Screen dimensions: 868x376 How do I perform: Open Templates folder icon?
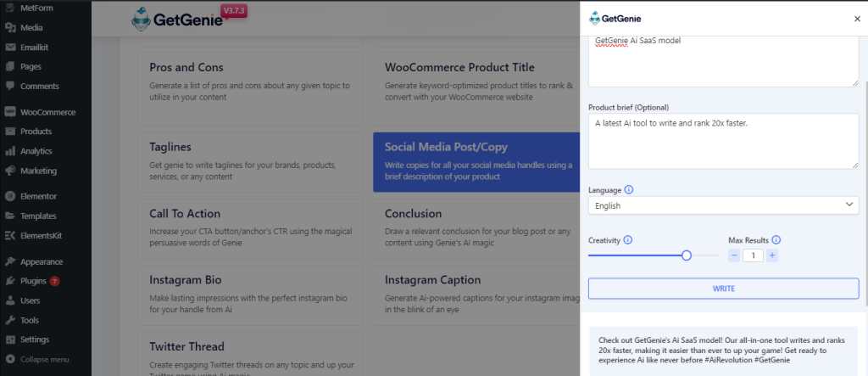click(10, 216)
